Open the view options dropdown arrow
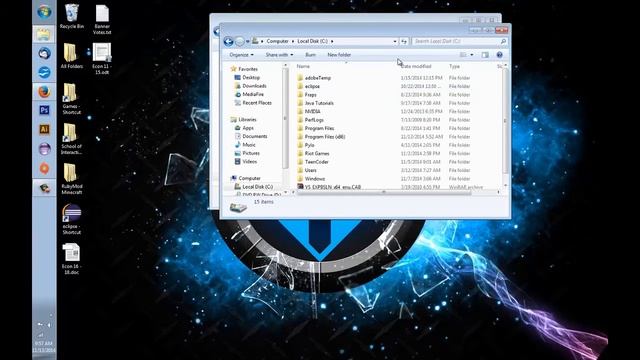The height and width of the screenshot is (360, 640). click(x=472, y=55)
